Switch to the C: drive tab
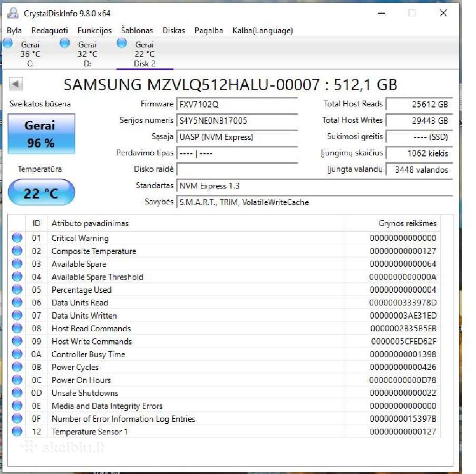Screen dimensions: 476x474 [30, 54]
